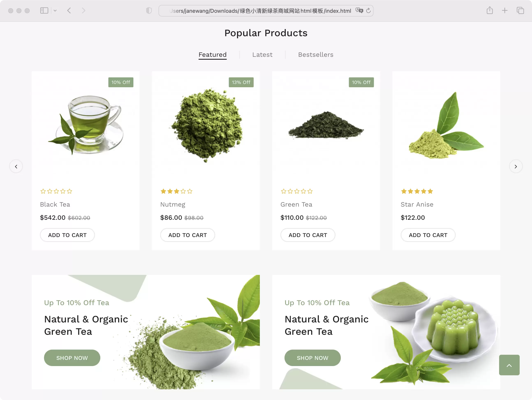
Task: Click Shop Now on left green tea banner
Action: tap(72, 358)
